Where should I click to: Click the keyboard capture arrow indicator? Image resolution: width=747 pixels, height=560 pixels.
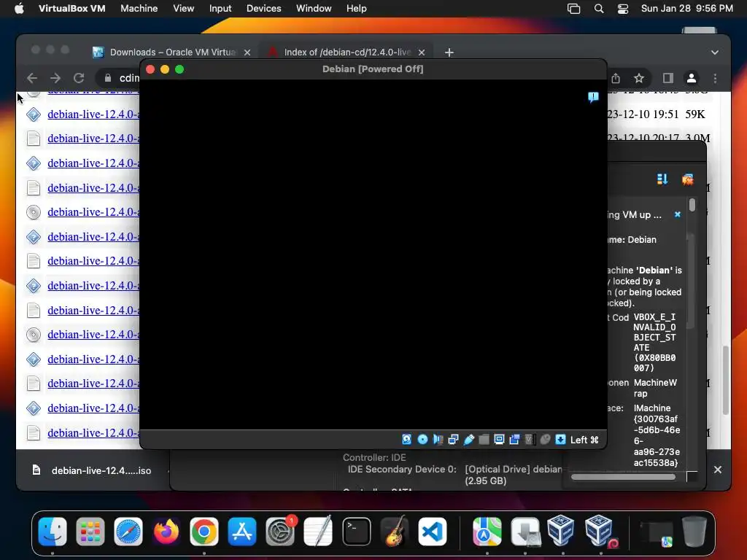tap(561, 440)
